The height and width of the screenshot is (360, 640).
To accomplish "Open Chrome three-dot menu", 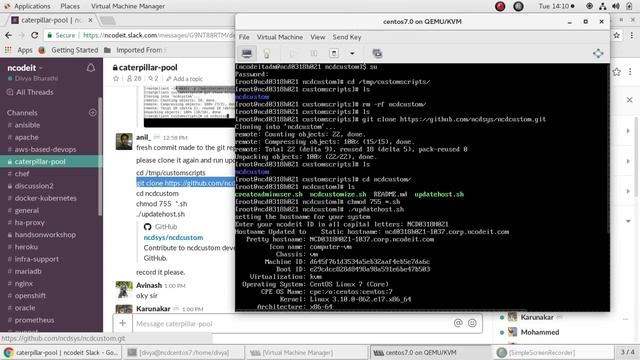I will 631,36.
